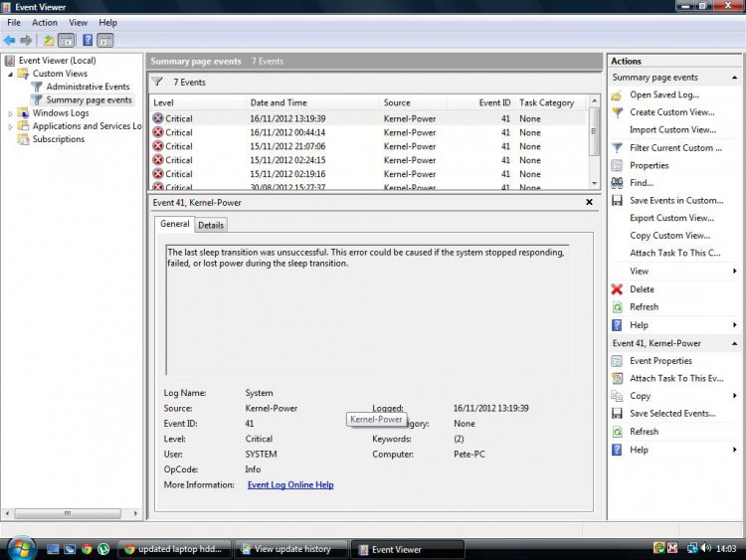Click the event list vertical scrollbar down arrow
The image size is (746, 560).
tap(595, 184)
